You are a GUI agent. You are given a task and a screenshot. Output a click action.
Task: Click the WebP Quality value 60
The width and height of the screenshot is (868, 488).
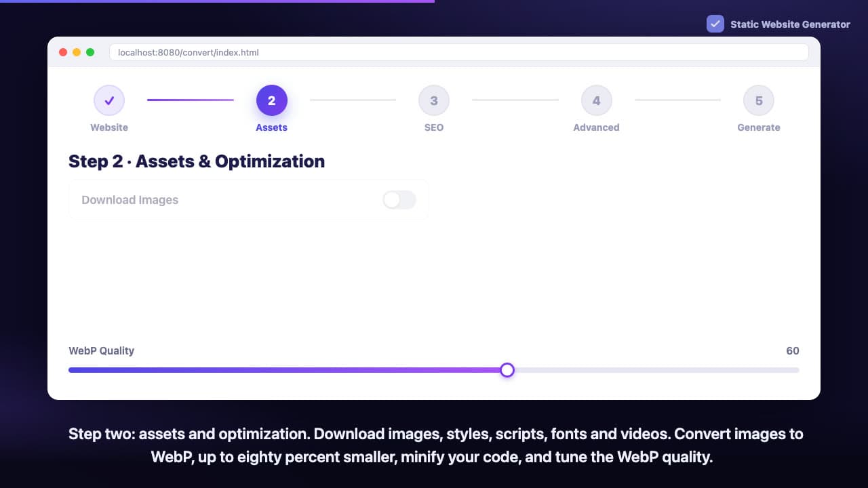[x=793, y=350]
